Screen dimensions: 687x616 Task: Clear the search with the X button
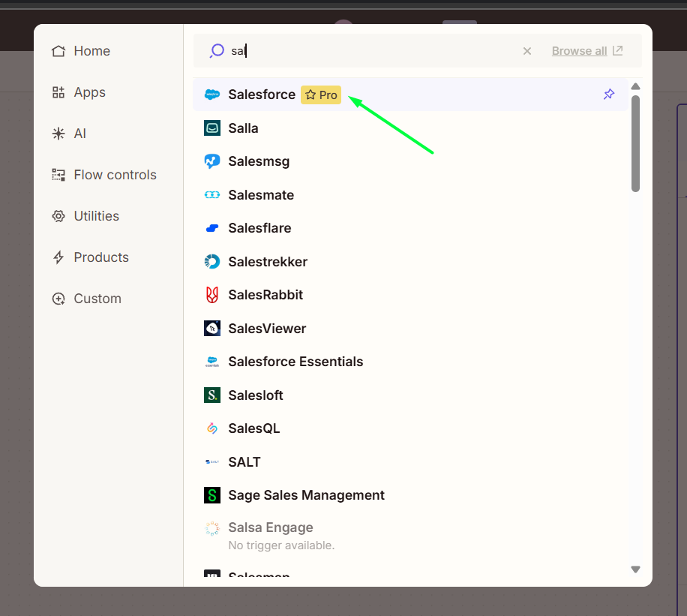tap(527, 51)
